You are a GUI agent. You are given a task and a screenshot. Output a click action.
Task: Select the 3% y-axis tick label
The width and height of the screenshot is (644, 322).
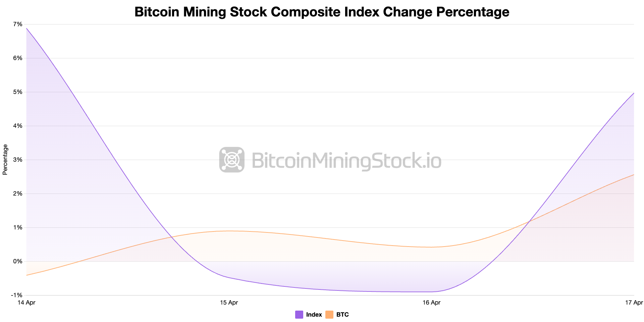point(18,160)
